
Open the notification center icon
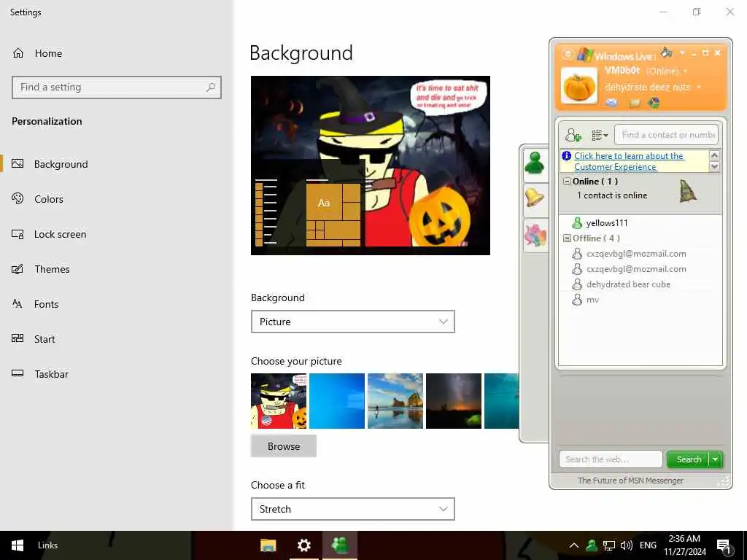tap(724, 545)
